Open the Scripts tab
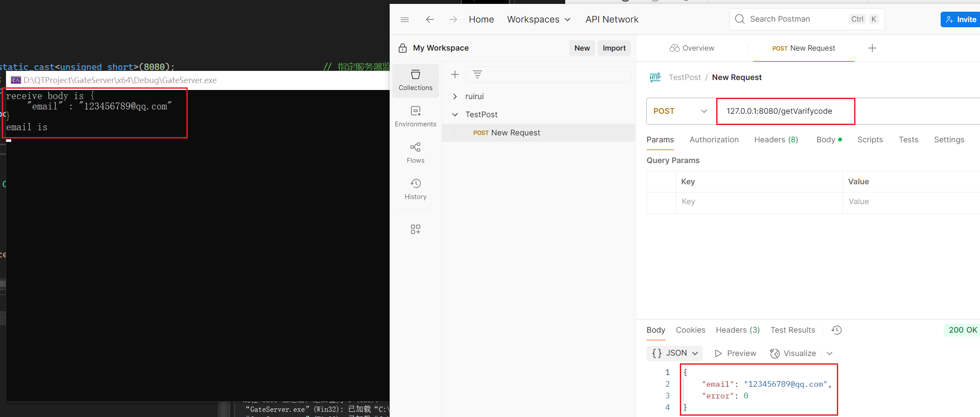 (870, 140)
